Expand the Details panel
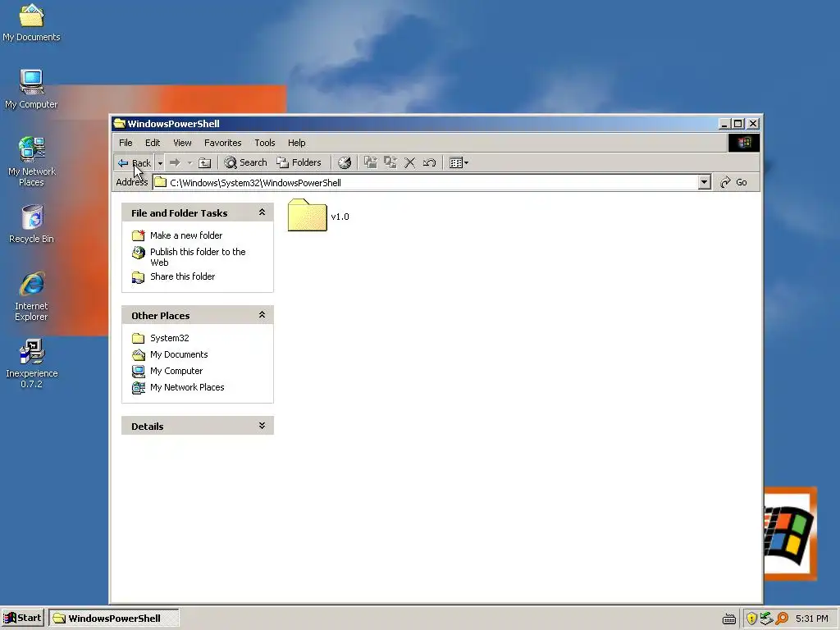This screenshot has width=840, height=630. pyautogui.click(x=262, y=426)
